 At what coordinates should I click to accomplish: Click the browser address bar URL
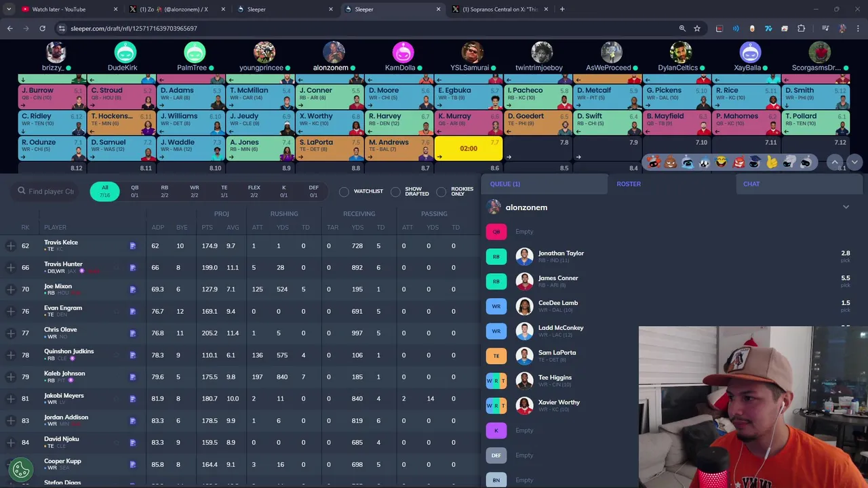(134, 28)
